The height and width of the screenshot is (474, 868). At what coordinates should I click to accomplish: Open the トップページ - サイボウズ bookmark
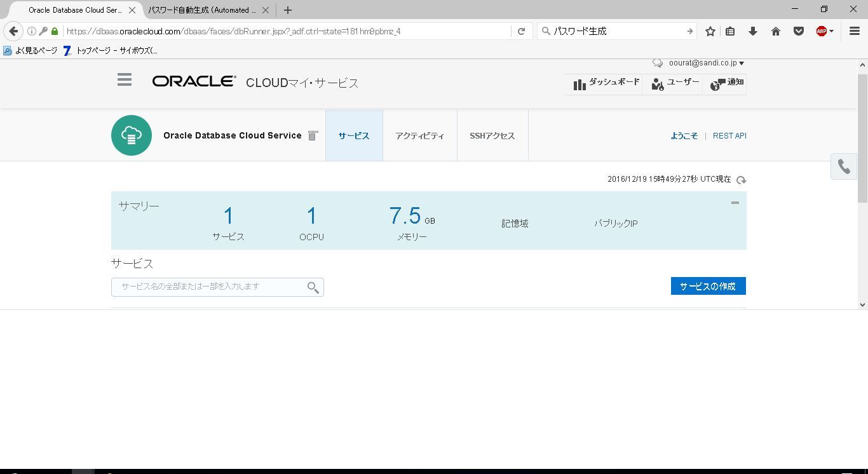coord(111,50)
